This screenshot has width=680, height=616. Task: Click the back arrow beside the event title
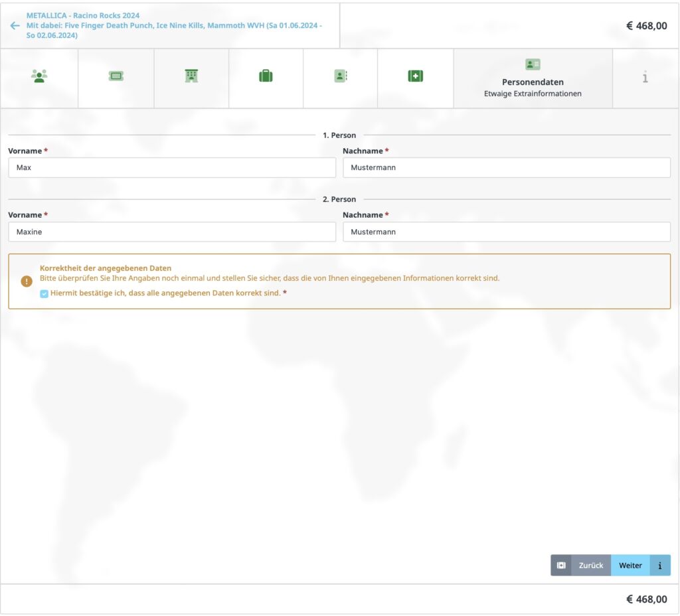(15, 26)
